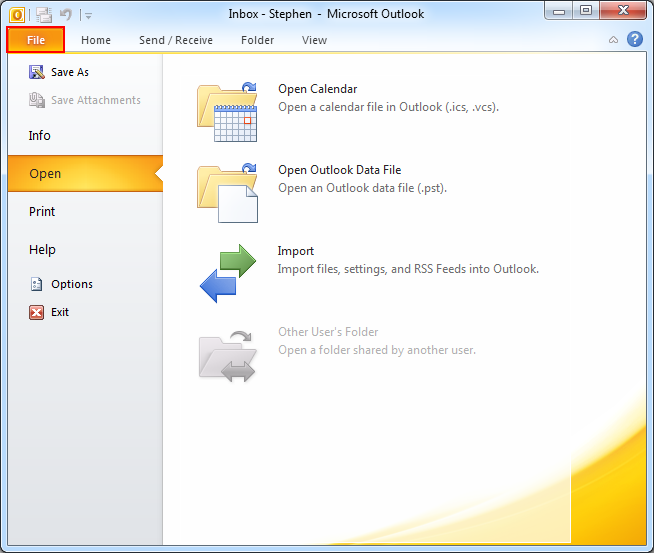Open Outlook Options
This screenshot has width=654, height=553.
pyautogui.click(x=72, y=284)
